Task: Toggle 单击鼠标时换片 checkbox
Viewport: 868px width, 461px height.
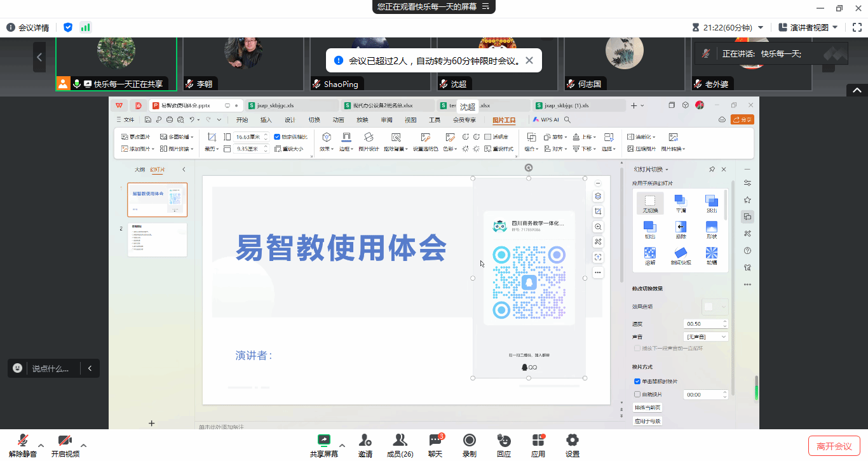Action: tap(637, 381)
